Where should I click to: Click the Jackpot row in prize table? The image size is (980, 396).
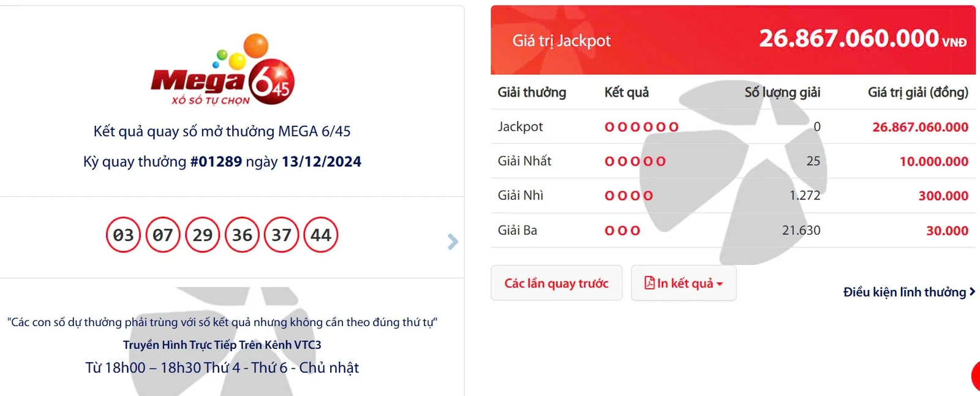click(x=733, y=127)
